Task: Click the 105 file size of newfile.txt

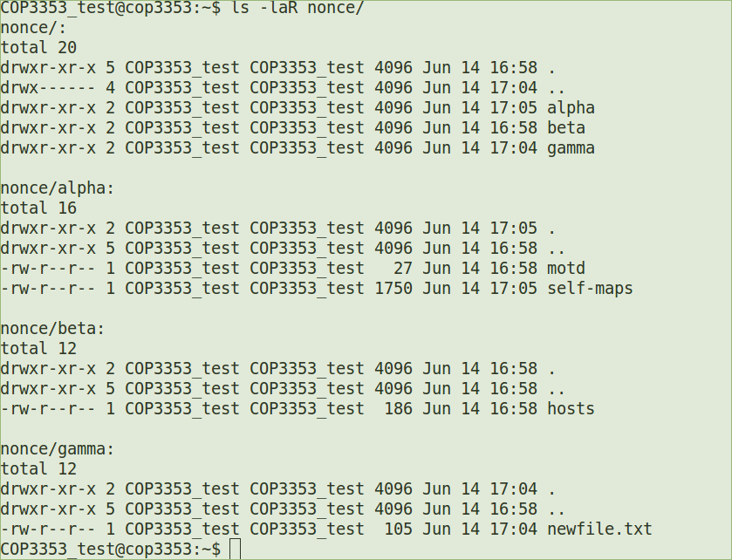Action: tap(398, 529)
